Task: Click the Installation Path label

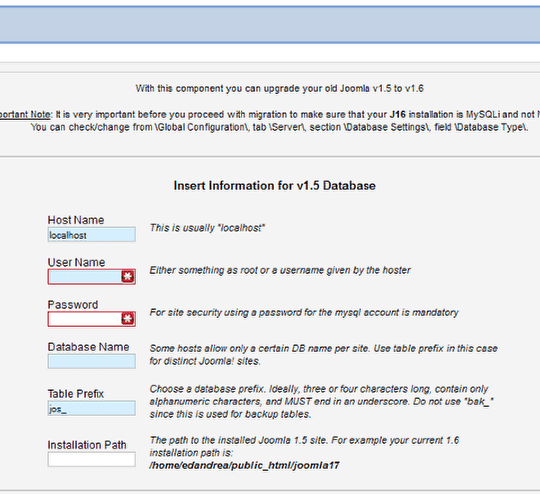Action: click(x=87, y=445)
